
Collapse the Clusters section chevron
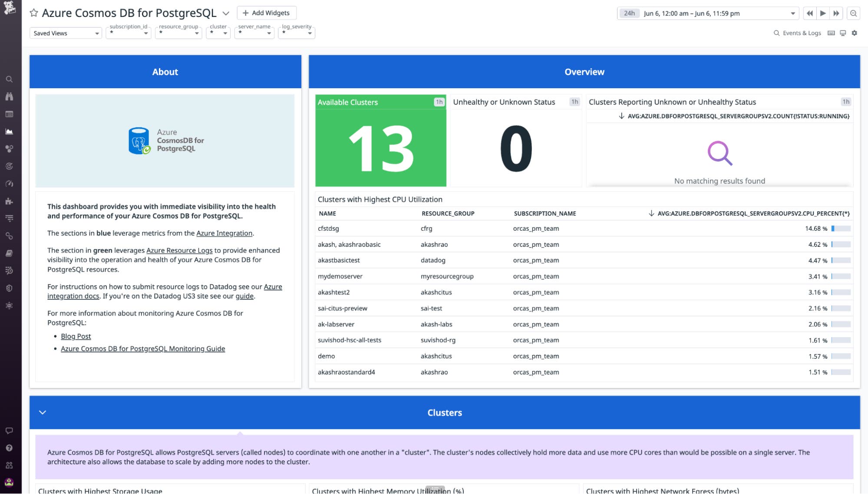(42, 412)
